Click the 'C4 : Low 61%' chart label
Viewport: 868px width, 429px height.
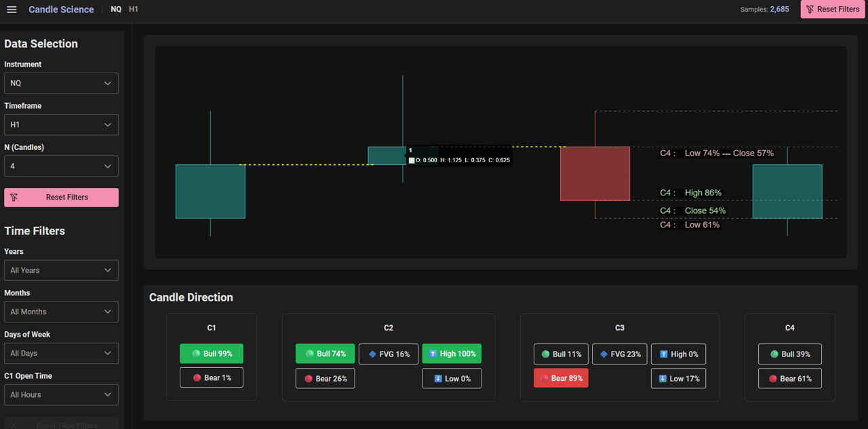(690, 225)
